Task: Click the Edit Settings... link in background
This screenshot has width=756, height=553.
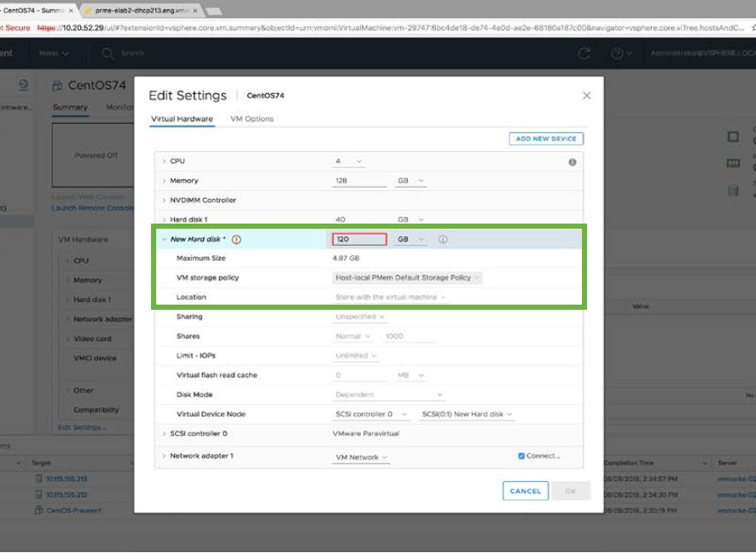Action: pyautogui.click(x=82, y=428)
